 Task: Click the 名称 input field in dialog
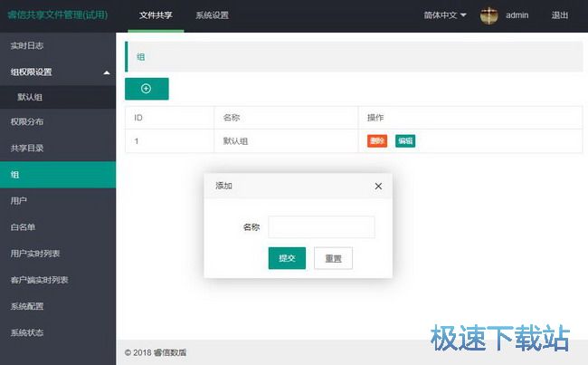click(321, 226)
